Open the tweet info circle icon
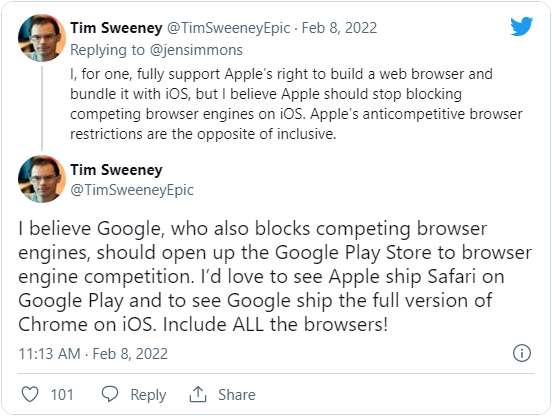The width and height of the screenshot is (552, 416). [522, 353]
